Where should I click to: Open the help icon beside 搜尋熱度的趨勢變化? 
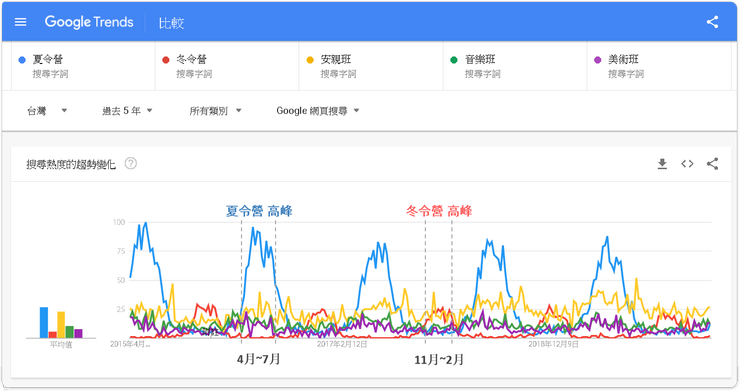point(131,163)
